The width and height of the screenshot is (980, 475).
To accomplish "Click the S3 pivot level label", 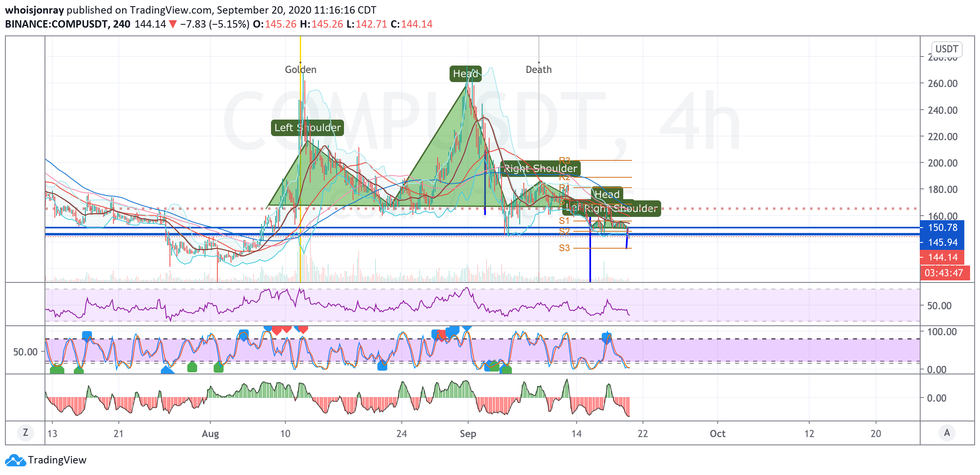I will click(564, 248).
